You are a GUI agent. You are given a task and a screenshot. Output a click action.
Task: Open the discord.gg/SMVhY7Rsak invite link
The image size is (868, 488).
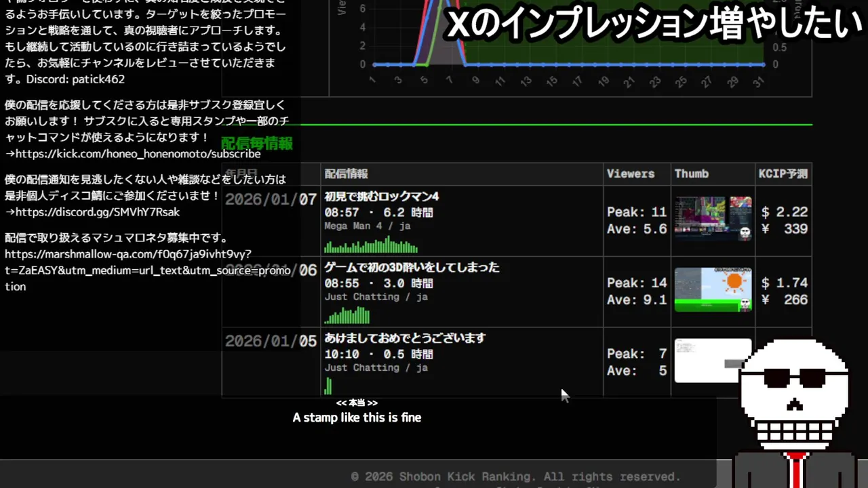point(98,212)
